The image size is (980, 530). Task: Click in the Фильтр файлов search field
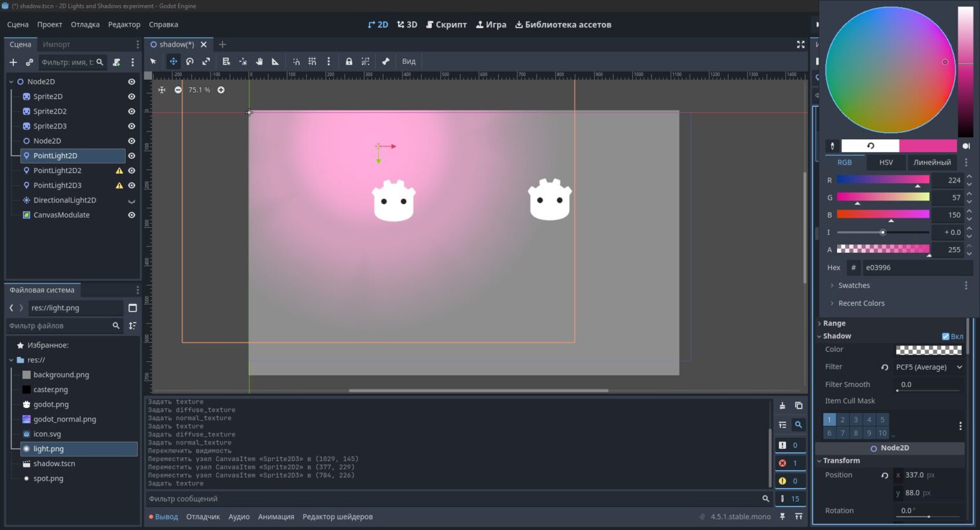click(x=64, y=326)
